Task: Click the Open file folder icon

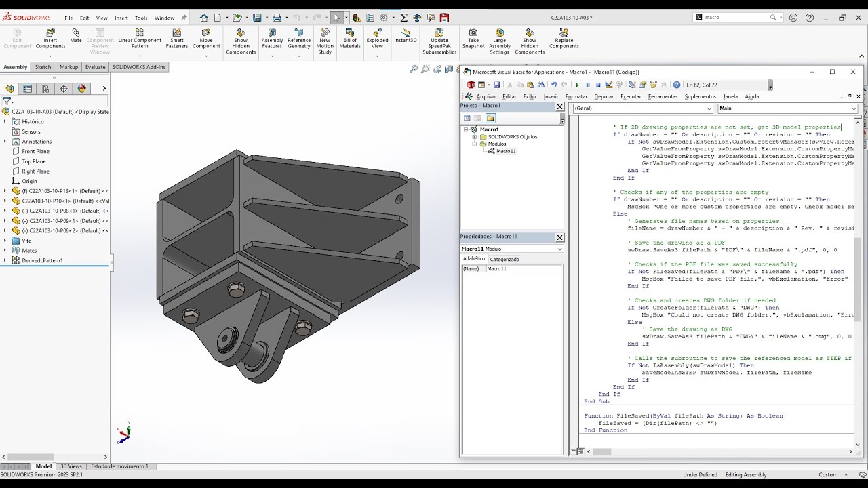Action: pyautogui.click(x=237, y=18)
